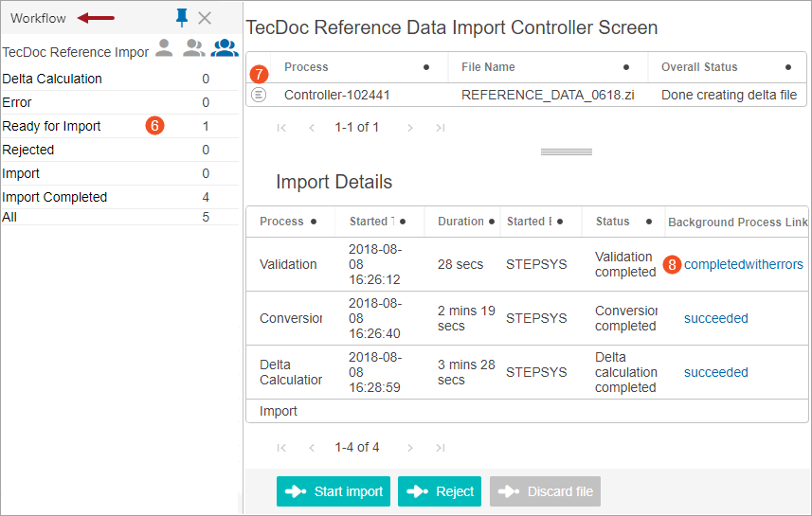Click Background Process Link column header
Image resolution: width=812 pixels, height=516 pixels.
point(737,222)
